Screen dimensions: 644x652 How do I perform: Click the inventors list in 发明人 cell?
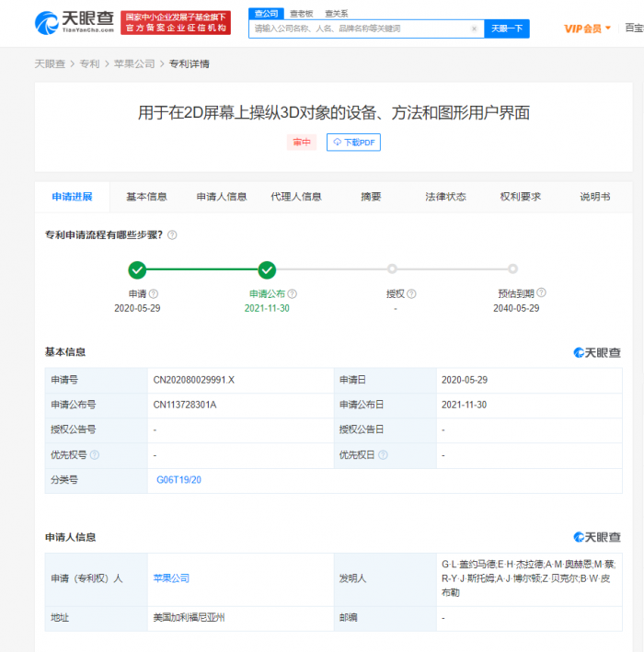[x=529, y=578]
